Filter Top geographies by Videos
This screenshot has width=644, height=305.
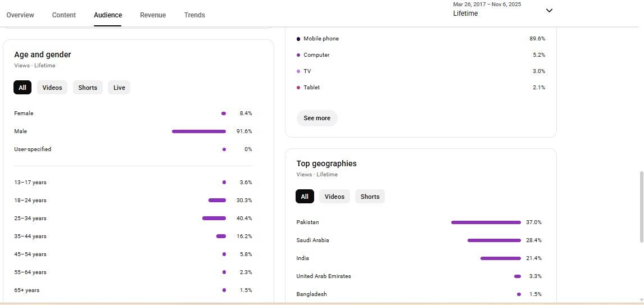click(334, 197)
